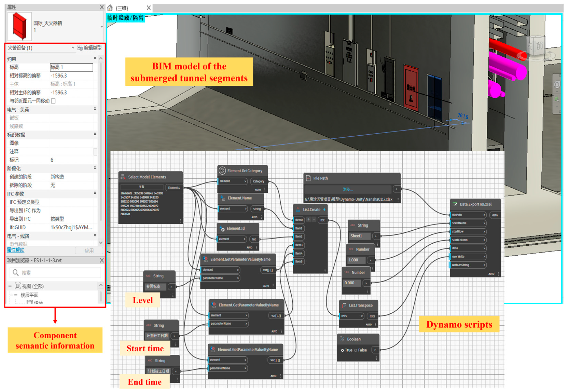Open the 属性帮助 link
Image resolution: width=567 pixels, height=392 pixels.
click(15, 250)
